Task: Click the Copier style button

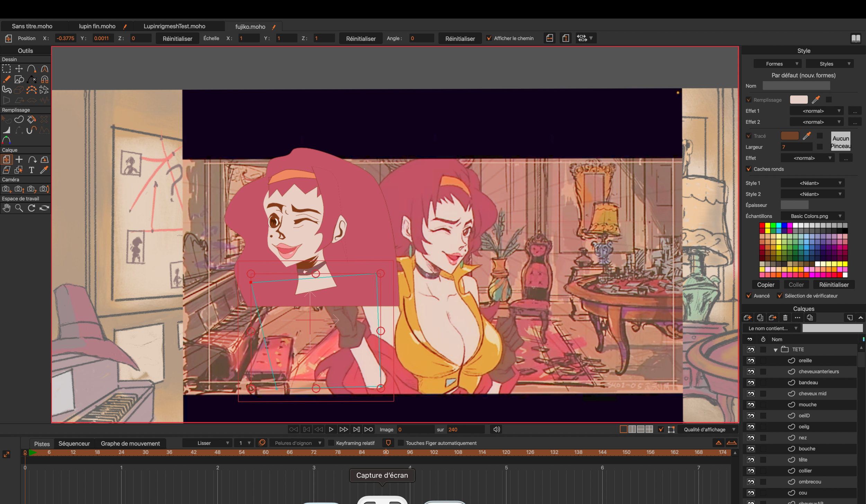Action: click(x=765, y=285)
